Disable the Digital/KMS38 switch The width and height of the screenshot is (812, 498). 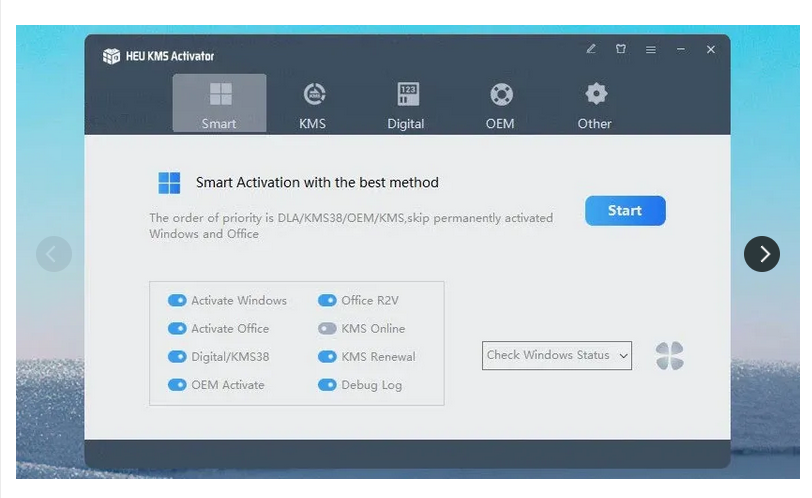[177, 357]
